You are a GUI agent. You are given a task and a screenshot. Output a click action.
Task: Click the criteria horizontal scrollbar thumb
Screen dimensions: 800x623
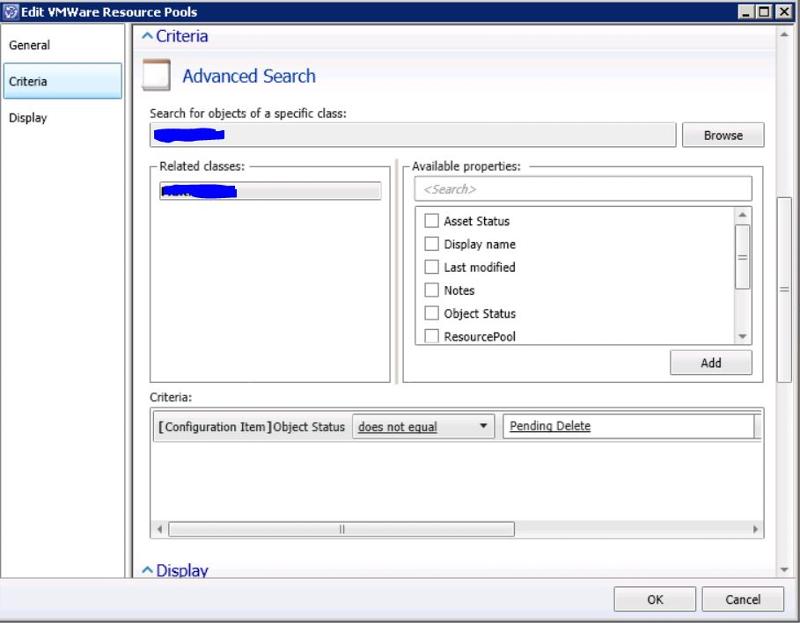pyautogui.click(x=341, y=529)
